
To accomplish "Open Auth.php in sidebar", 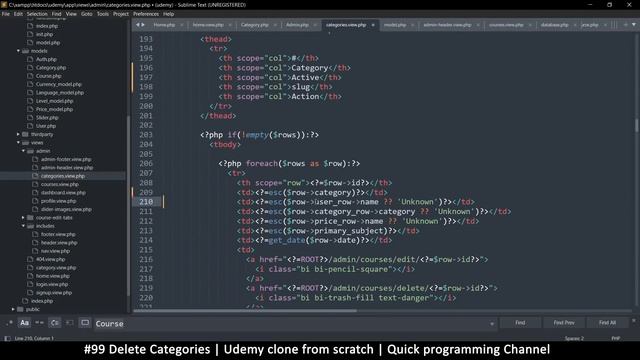I will click(x=46, y=59).
